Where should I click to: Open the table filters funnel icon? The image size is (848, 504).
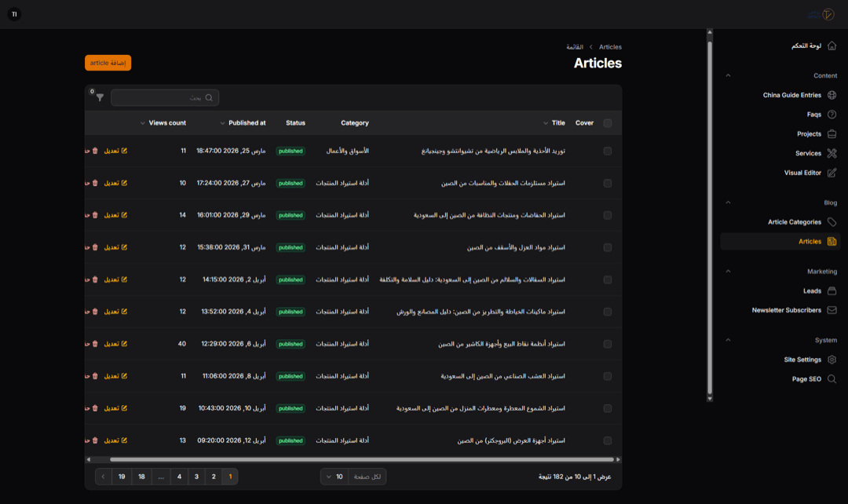(100, 98)
